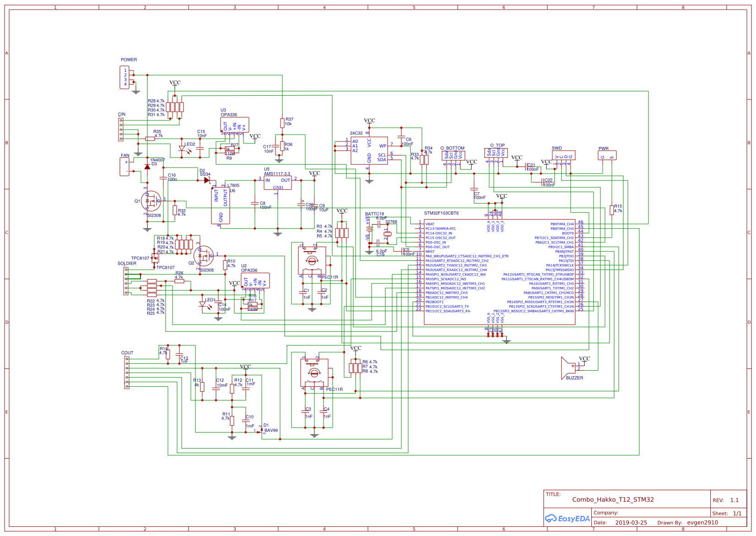756x536 pixels.
Task: Select MOSFET Q1 SI2308 symbol
Action: [151, 200]
